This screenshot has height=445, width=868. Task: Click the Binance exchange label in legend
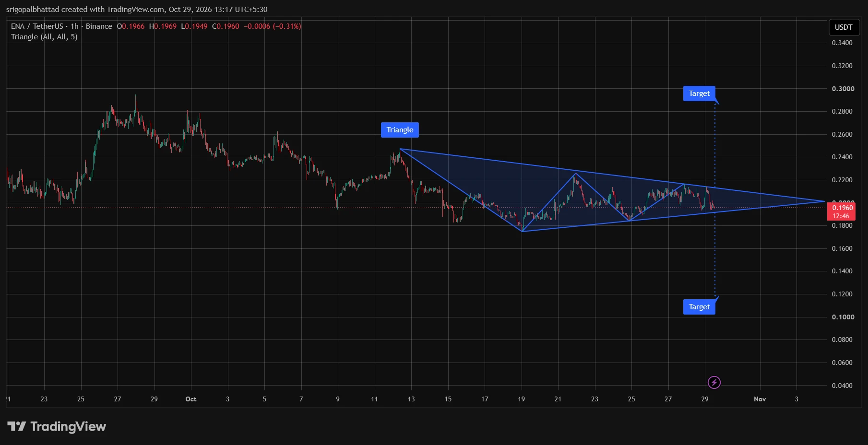coord(99,26)
